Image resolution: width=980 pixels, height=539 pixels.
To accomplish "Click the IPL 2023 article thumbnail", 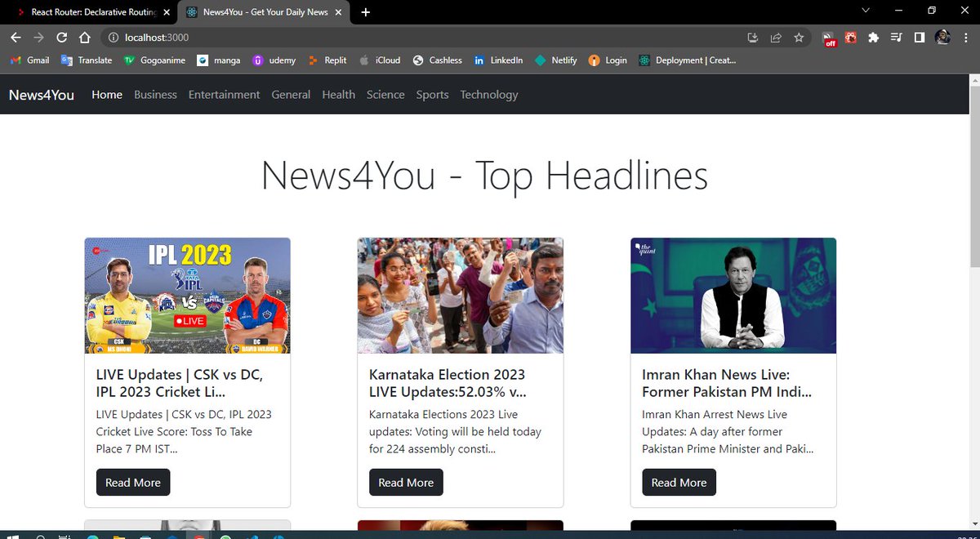I will tap(187, 296).
